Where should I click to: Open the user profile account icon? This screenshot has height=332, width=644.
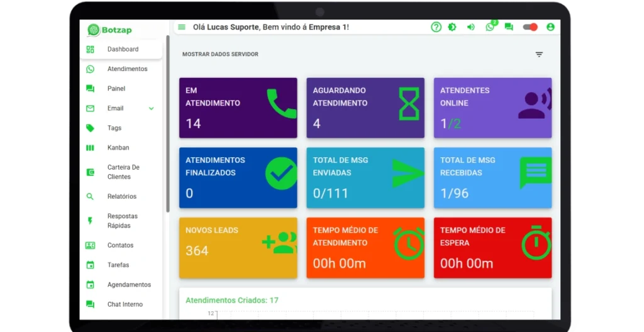click(551, 27)
